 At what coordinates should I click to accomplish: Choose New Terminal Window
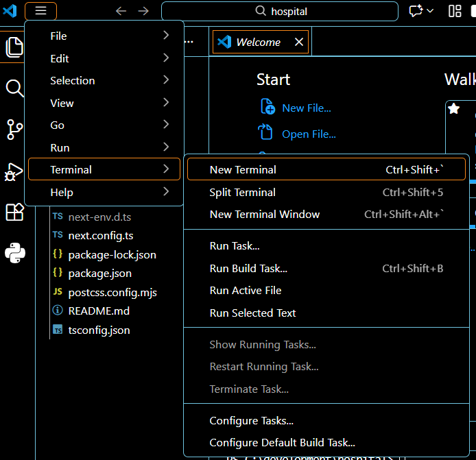(326, 214)
